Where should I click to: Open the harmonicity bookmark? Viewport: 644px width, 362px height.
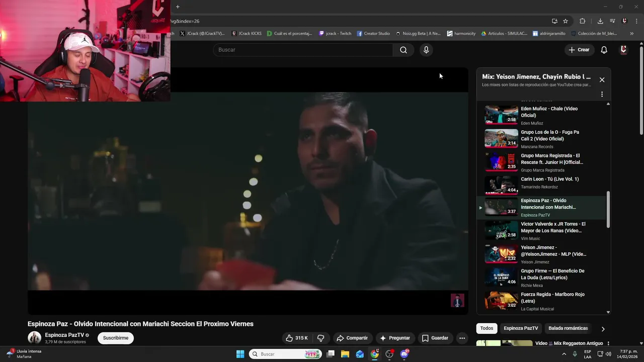[x=461, y=34]
